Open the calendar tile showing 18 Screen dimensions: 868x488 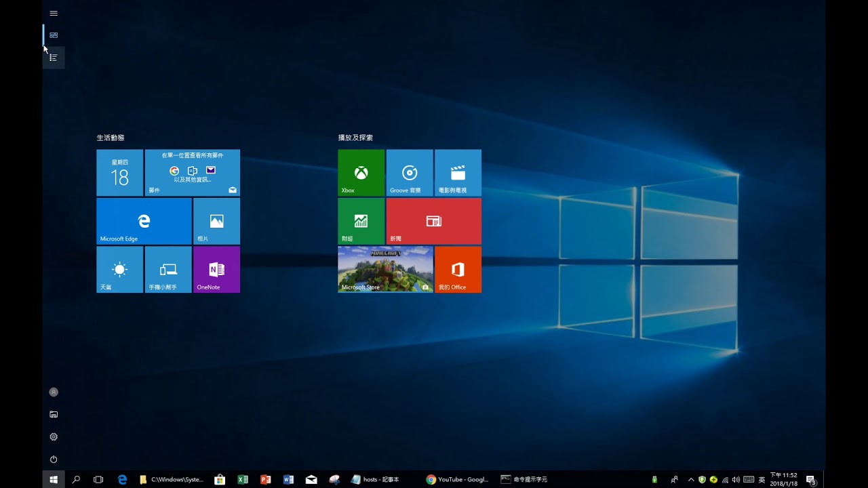coord(119,173)
